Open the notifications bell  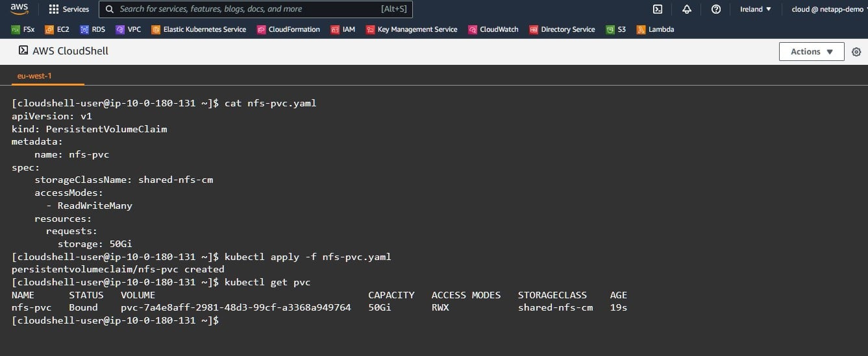click(x=687, y=9)
